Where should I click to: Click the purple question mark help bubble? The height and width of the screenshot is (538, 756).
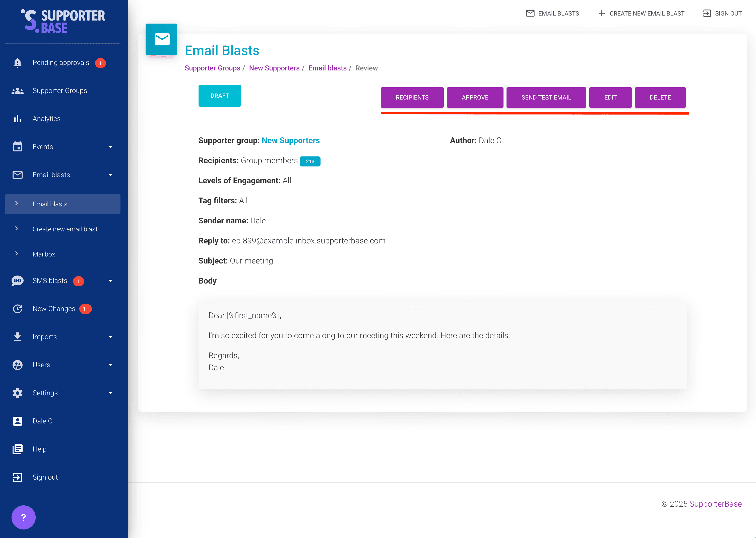click(24, 517)
